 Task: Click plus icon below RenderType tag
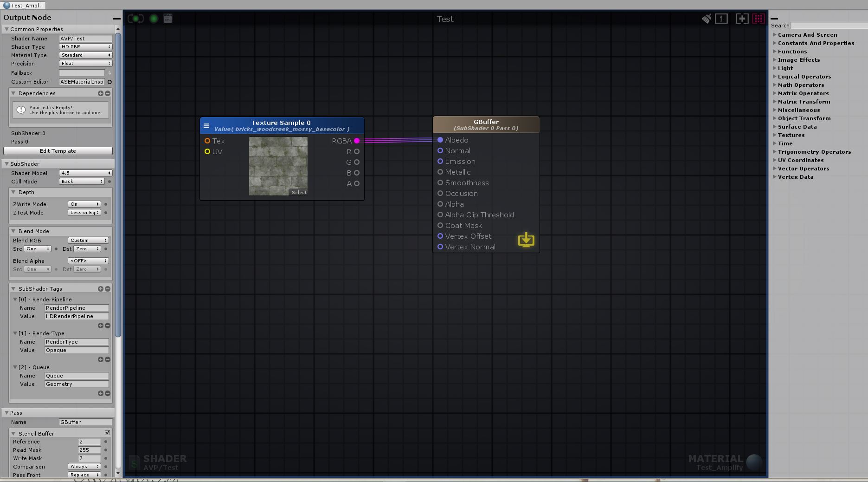(x=100, y=359)
